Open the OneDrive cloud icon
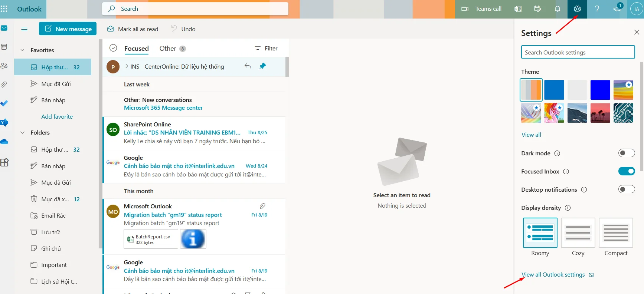 click(4, 142)
